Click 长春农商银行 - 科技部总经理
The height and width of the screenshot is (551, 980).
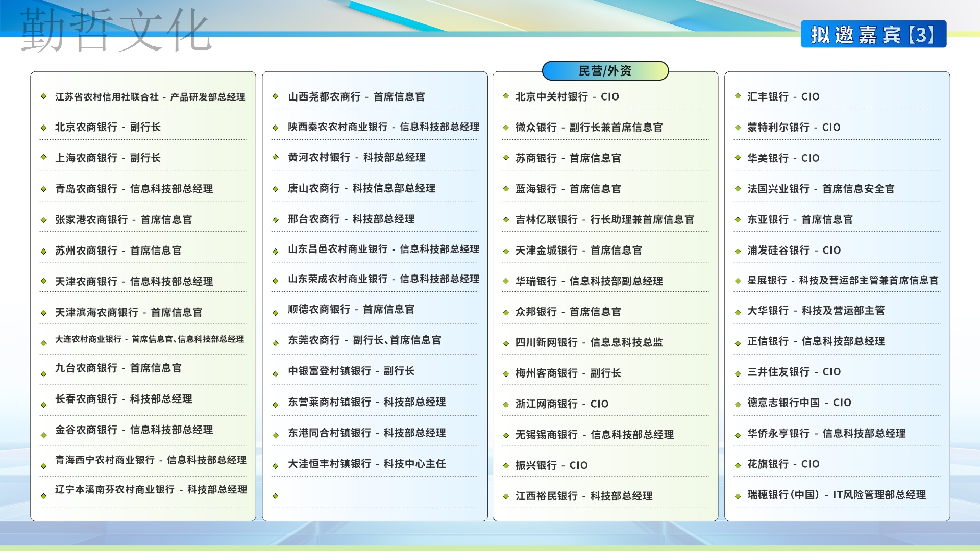(x=124, y=399)
